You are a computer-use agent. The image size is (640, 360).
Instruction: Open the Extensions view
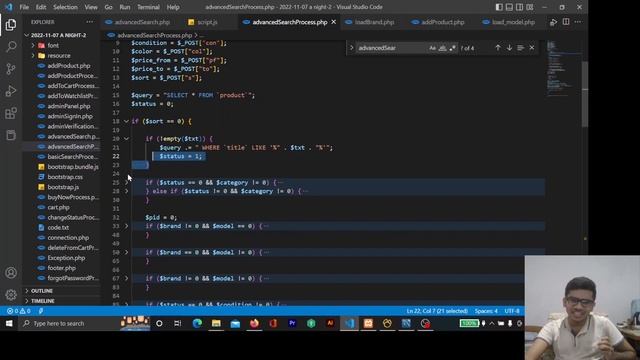[11, 113]
